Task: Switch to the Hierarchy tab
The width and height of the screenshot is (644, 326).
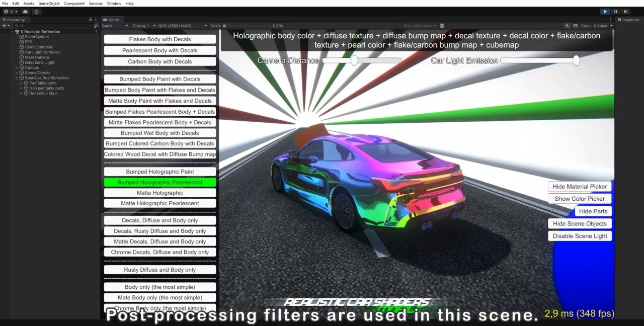Action: 14,20
